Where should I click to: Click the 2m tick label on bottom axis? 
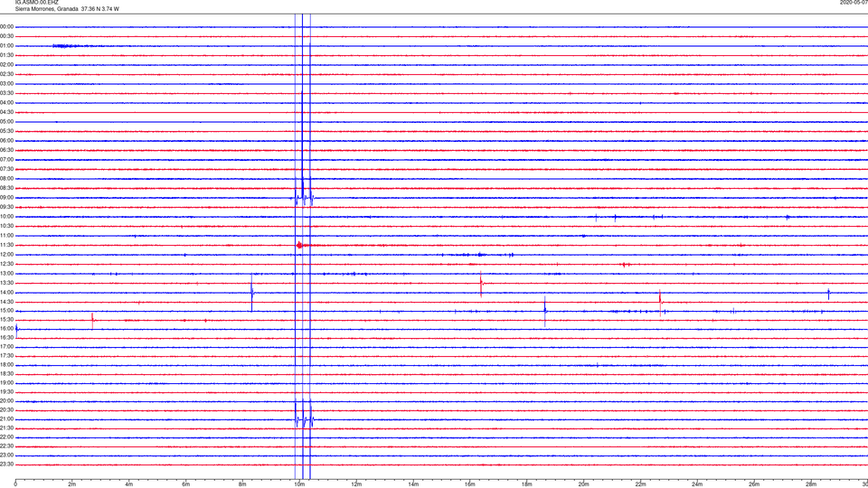click(72, 484)
